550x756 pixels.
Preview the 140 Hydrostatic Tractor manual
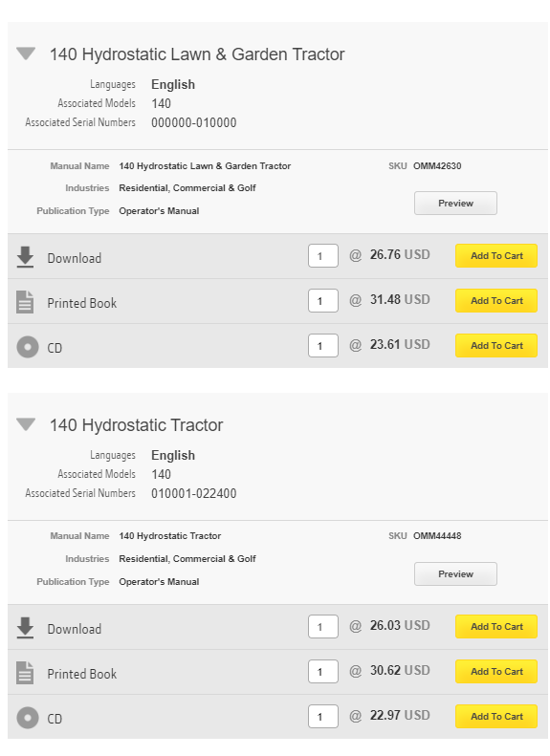tap(455, 573)
